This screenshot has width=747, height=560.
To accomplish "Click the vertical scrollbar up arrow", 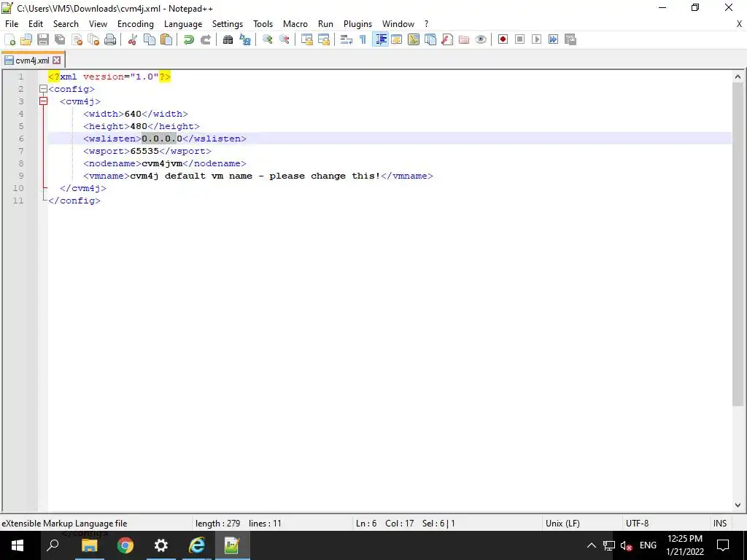I will coord(738,77).
